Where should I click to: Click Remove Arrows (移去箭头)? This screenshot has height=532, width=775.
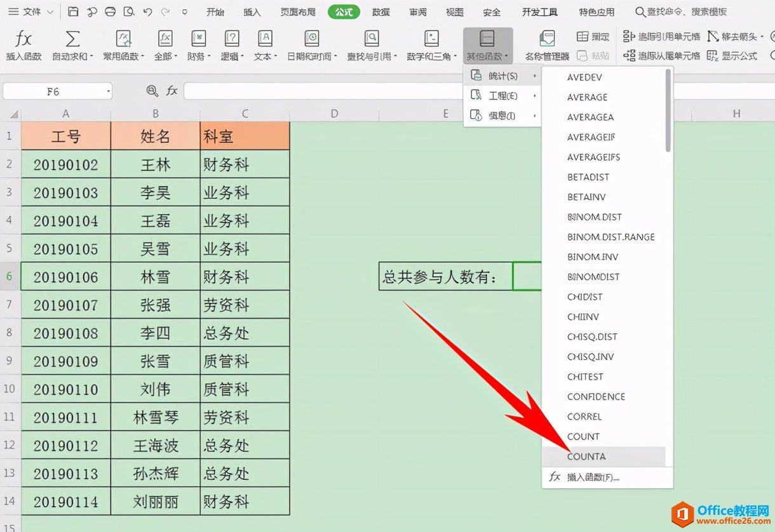point(736,37)
